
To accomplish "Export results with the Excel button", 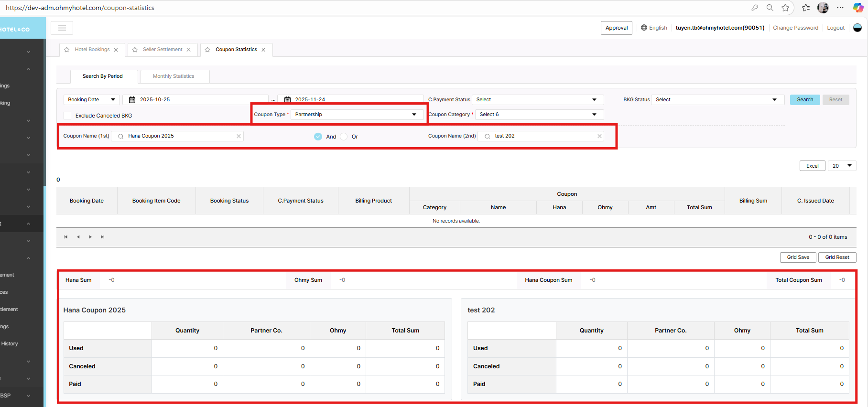I will 812,166.
